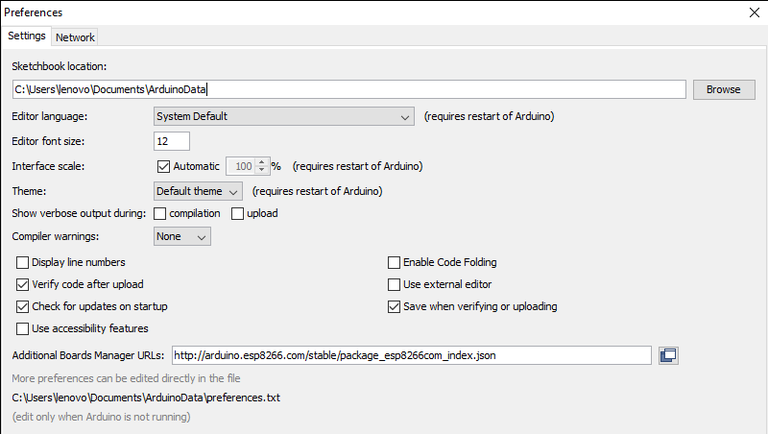Switch to the Network tab

click(x=75, y=37)
